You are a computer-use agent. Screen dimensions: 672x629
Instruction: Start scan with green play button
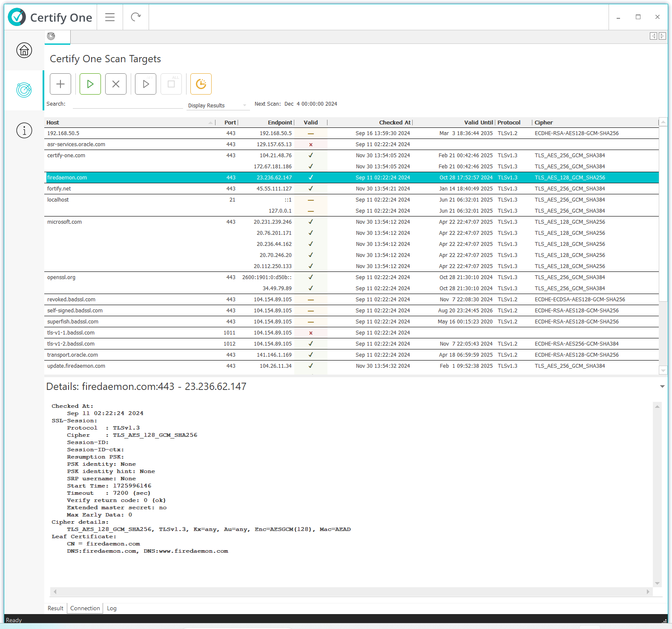[90, 84]
